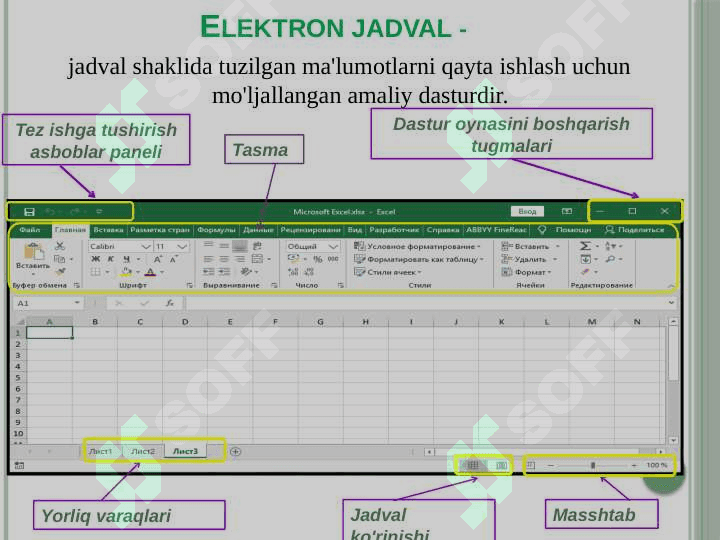The height and width of the screenshot is (540, 720).
Task: Click the Redo arrow in quick access toolbar
Action: (x=75, y=212)
